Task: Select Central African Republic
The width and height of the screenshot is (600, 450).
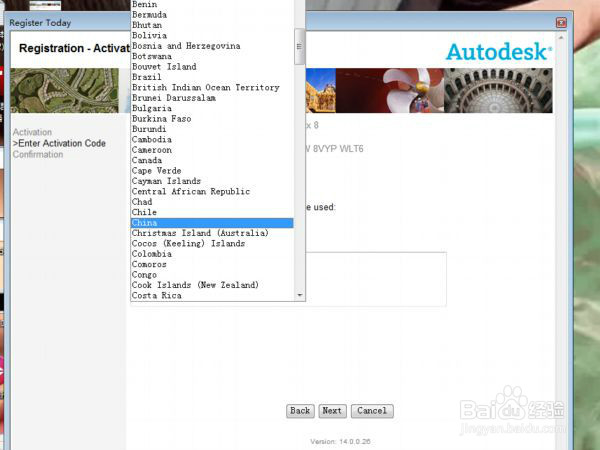Action: 212,191
